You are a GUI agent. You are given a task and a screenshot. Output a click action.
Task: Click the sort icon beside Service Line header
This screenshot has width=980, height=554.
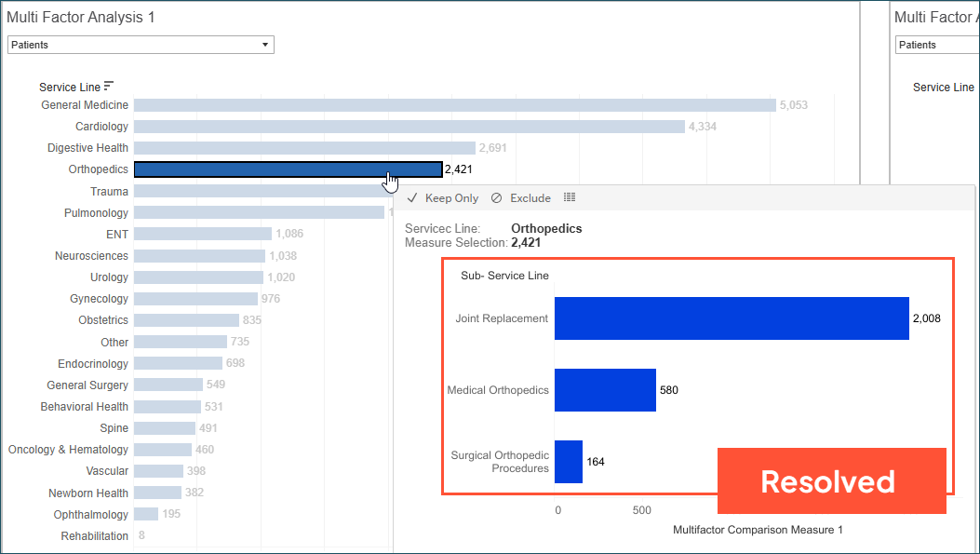(x=109, y=87)
